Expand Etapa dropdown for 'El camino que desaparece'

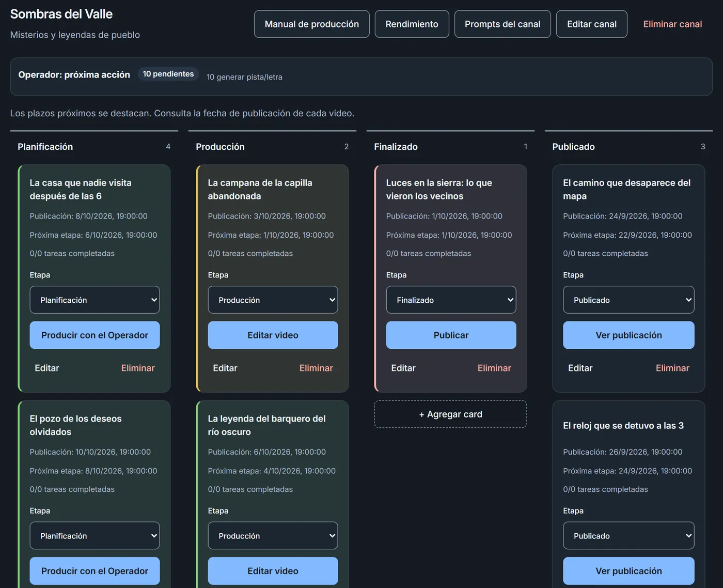click(628, 300)
